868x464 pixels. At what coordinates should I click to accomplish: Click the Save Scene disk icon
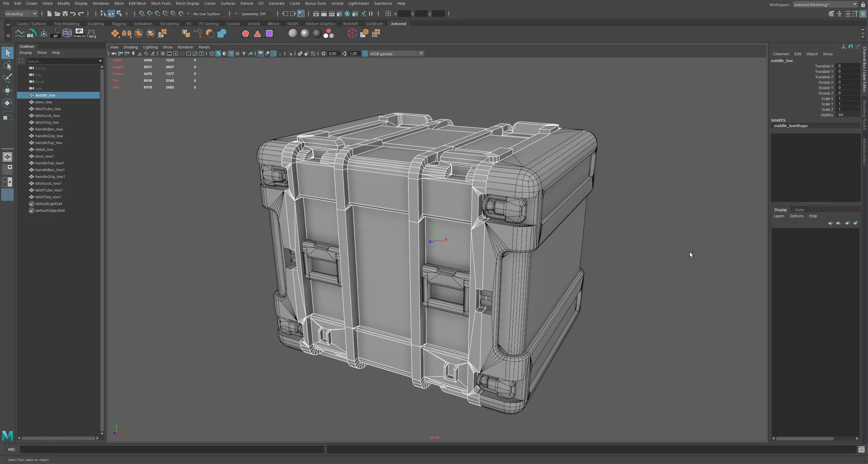tap(65, 14)
